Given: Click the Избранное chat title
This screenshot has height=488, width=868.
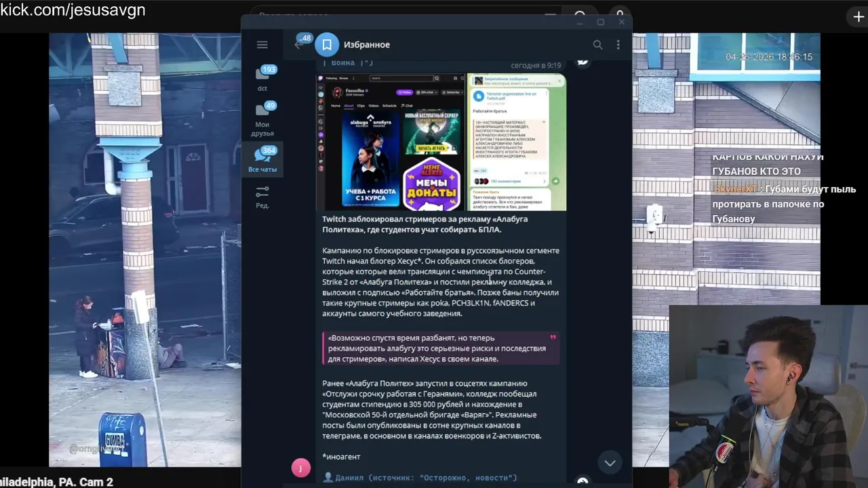Looking at the screenshot, I should [x=366, y=45].
